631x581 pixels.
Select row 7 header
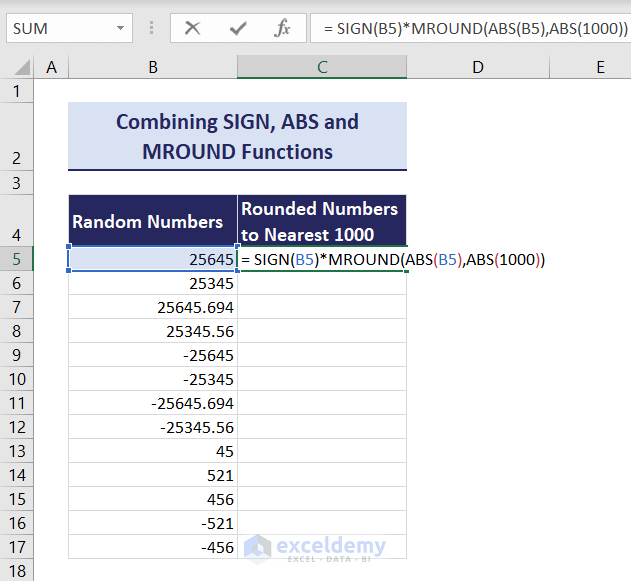pos(16,307)
